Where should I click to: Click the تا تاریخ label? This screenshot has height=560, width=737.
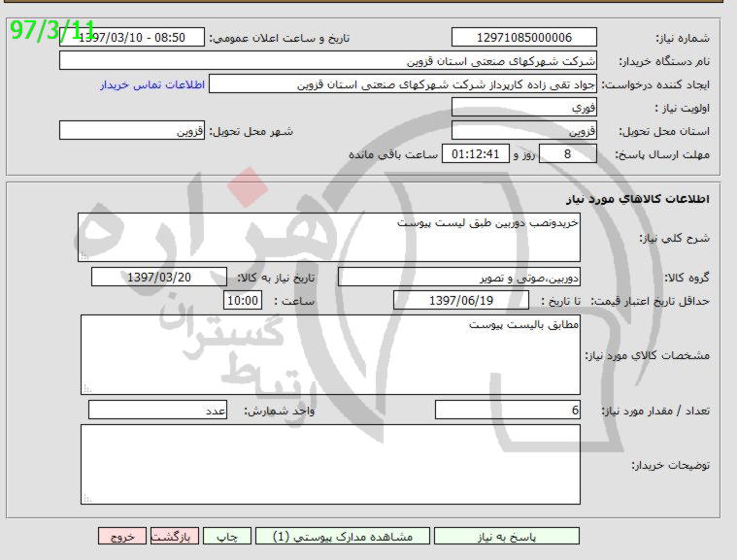[561, 301]
